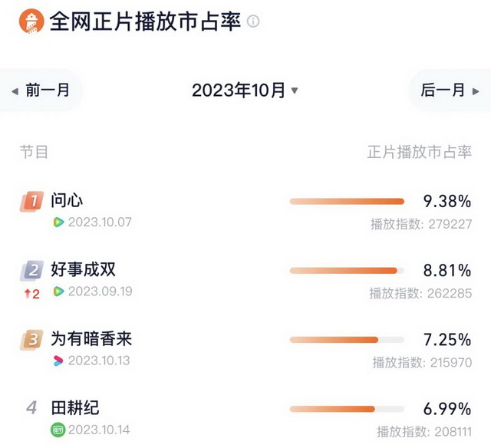
Task: Click the orange lighthouse logo icon
Action: (31, 21)
